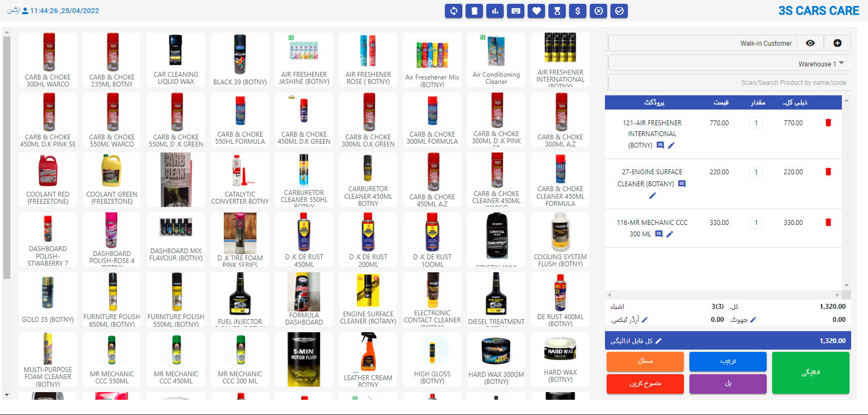View Walk-in Customer details via eye icon

[x=810, y=43]
